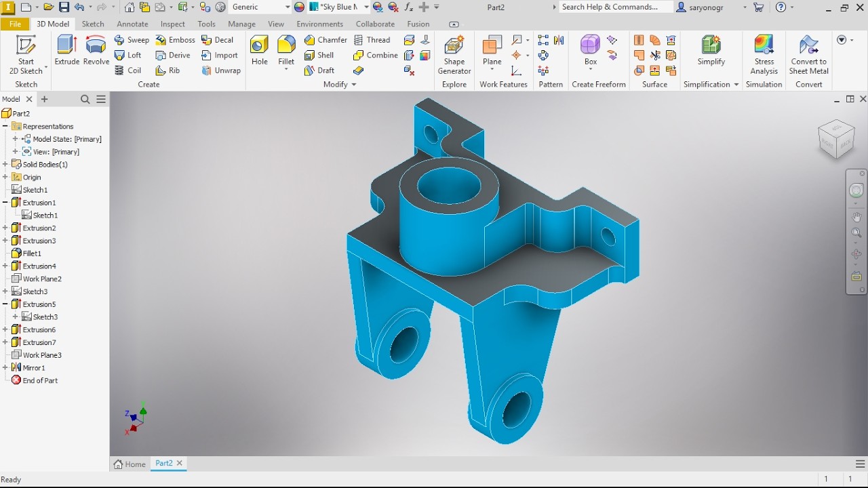Expand the Mirror1 tree node

point(5,368)
